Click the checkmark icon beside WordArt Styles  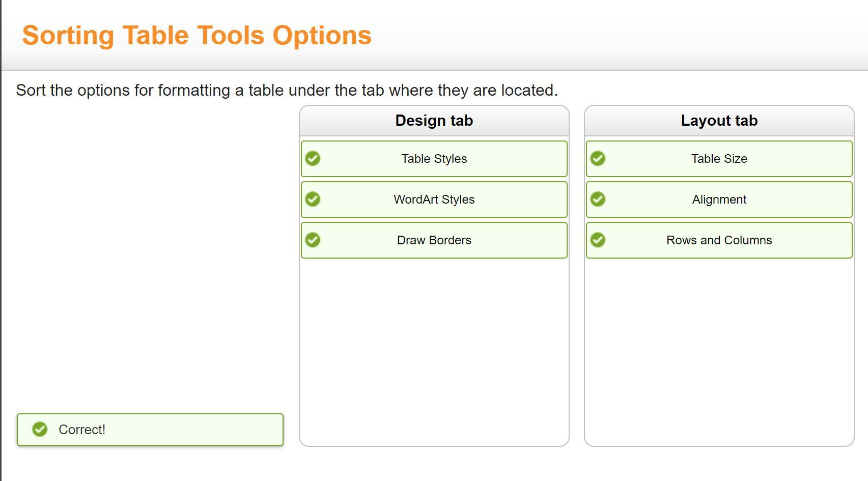point(313,200)
